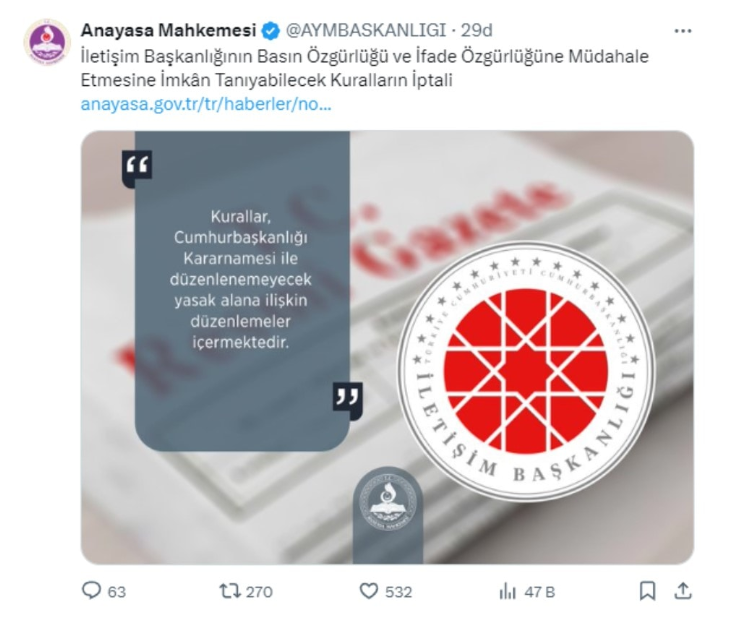Click the reply comment icon

91,591
